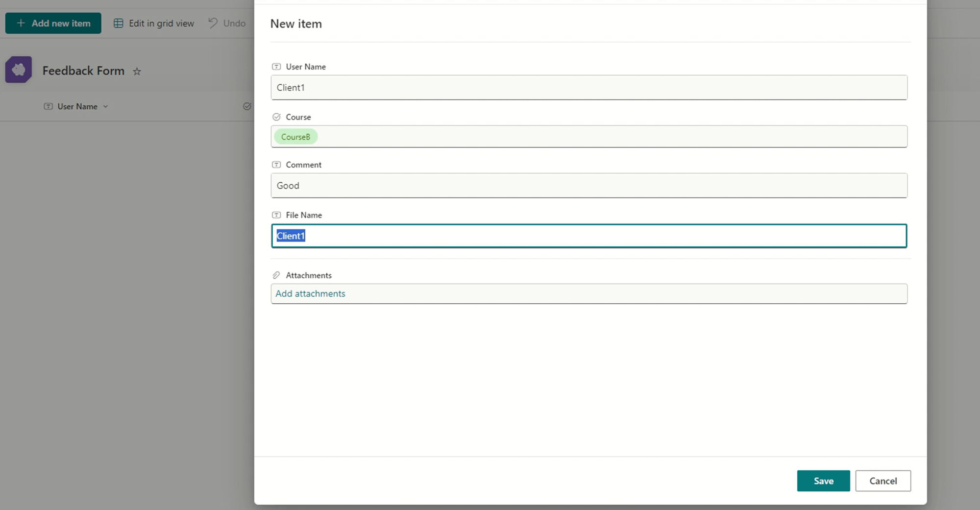The width and height of the screenshot is (980, 510).
Task: Select the CourseB pill
Action: tap(296, 137)
